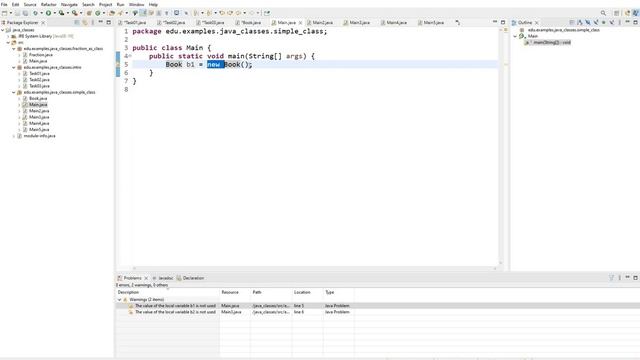Screen dimensions: 640x360
Task: Click the Search flashlight toolbar icon
Action: tap(120, 13)
